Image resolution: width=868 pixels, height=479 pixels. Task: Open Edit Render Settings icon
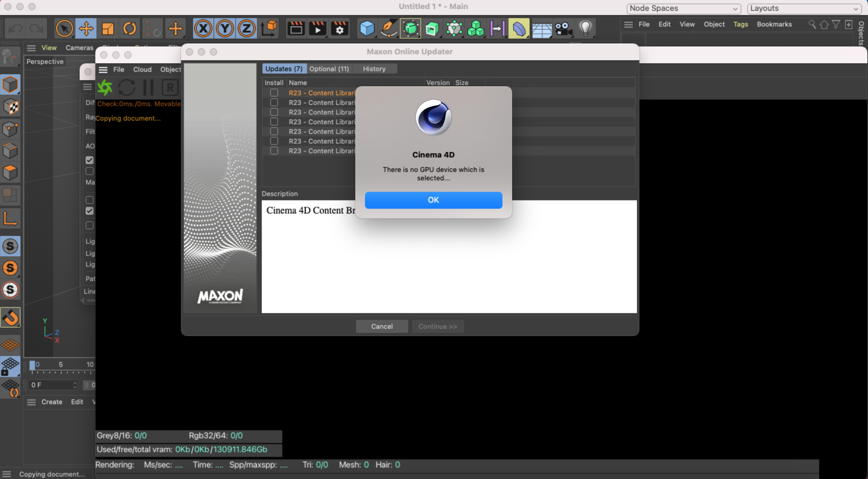[x=339, y=29]
